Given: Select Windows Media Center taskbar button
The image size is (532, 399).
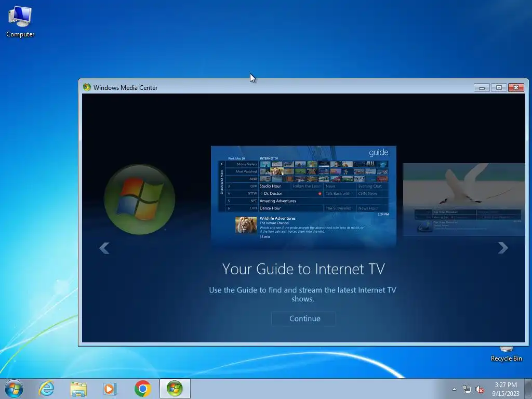Looking at the screenshot, I should 175,389.
